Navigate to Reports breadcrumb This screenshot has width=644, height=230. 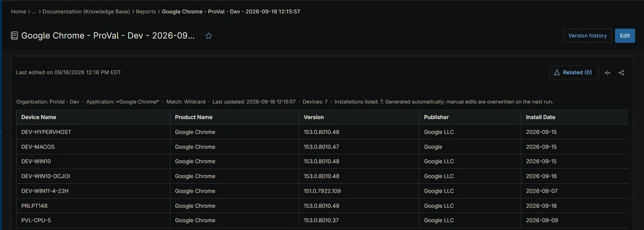(146, 12)
